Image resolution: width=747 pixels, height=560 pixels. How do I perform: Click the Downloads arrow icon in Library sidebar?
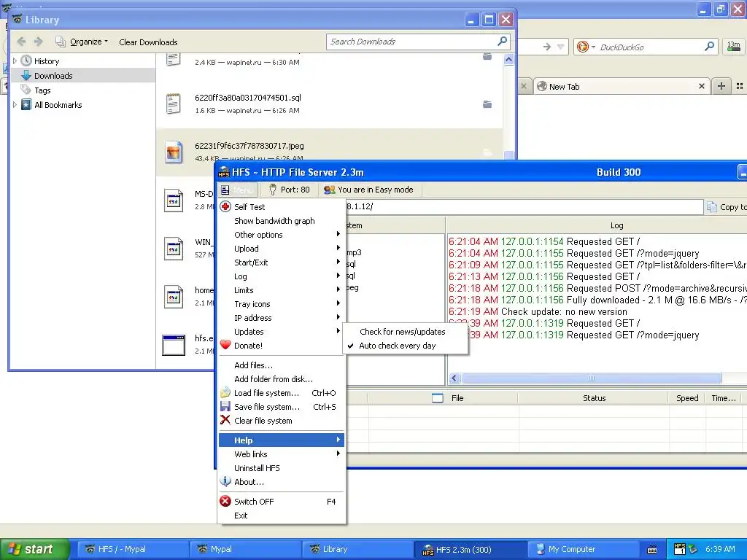(x=26, y=75)
